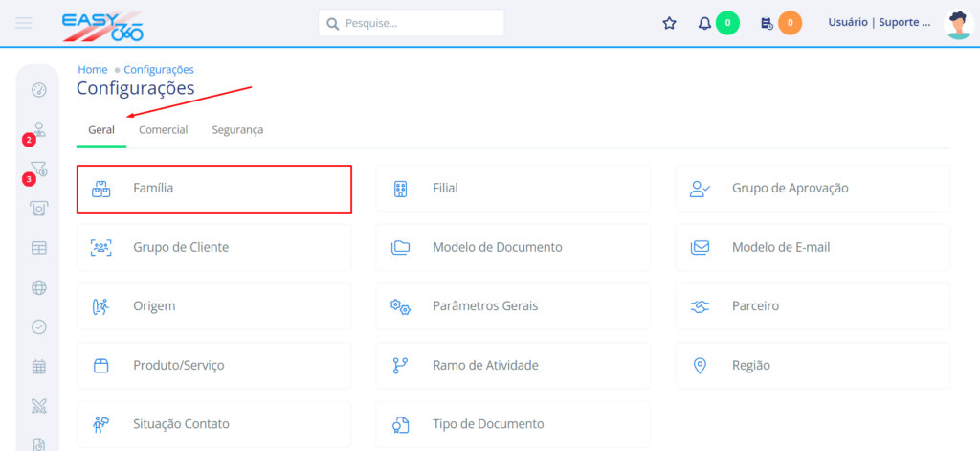Click the Ramo de Atividade branch icon
The image size is (980, 451).
(x=400, y=366)
